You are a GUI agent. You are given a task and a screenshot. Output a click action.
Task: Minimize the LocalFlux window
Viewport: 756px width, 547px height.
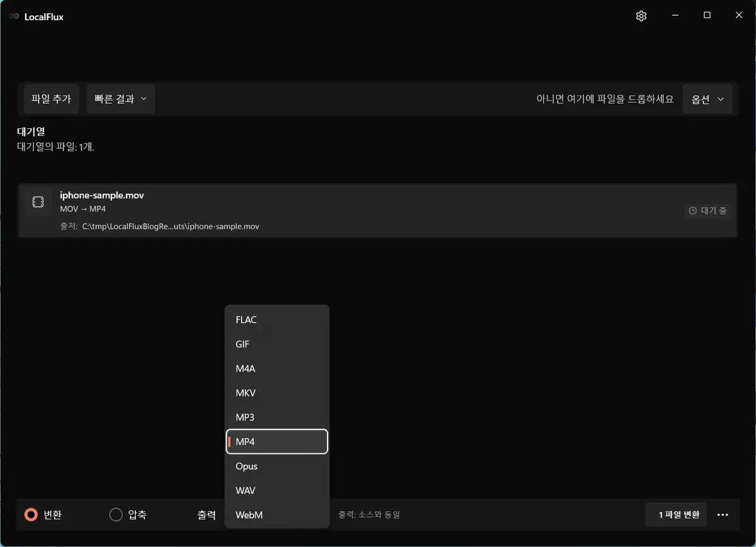tap(675, 16)
